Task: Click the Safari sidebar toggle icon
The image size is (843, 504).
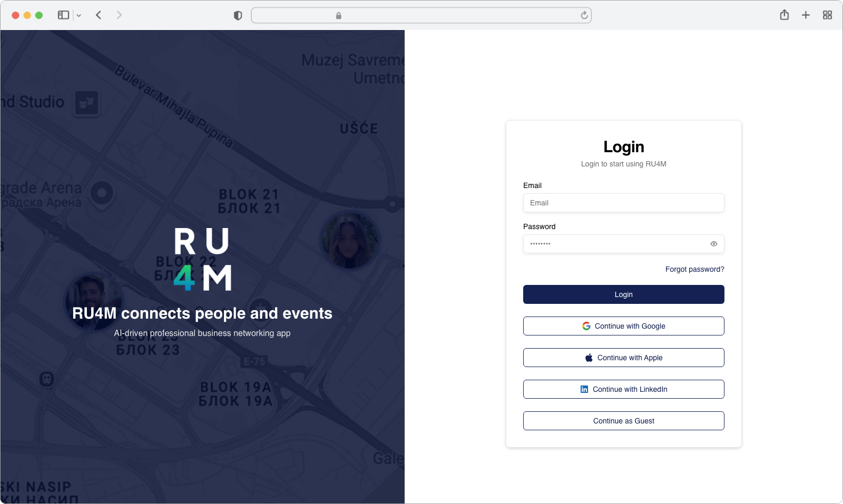Action: 63,15
